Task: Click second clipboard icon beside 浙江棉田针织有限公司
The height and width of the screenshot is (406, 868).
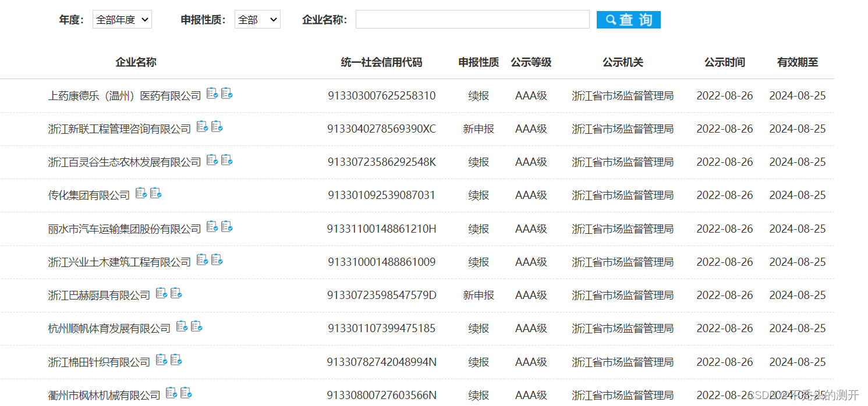Action: pyautogui.click(x=176, y=359)
